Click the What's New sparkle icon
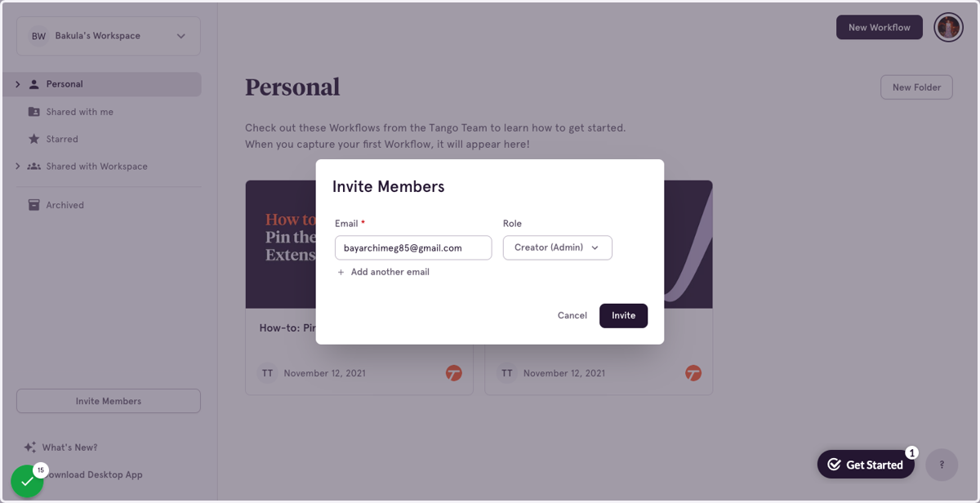This screenshot has height=503, width=980. 29,447
